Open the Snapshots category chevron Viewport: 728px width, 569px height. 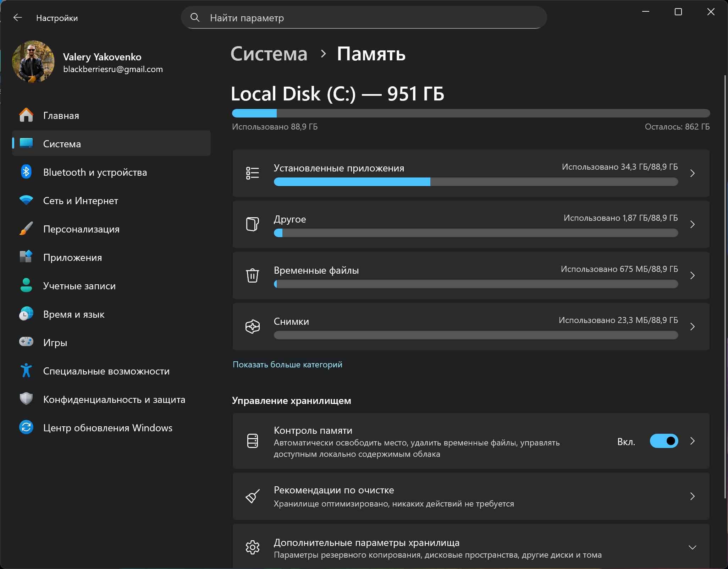point(692,327)
